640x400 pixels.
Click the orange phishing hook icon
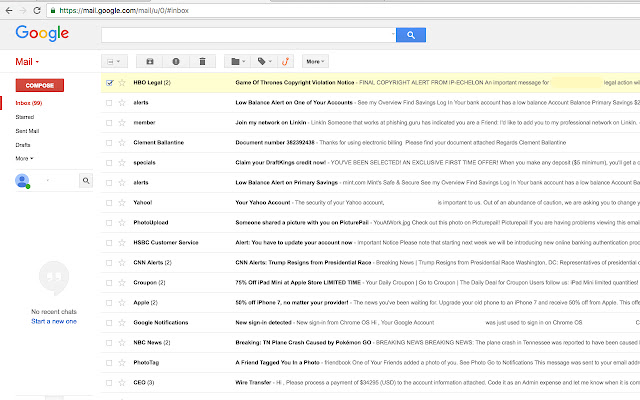point(285,62)
